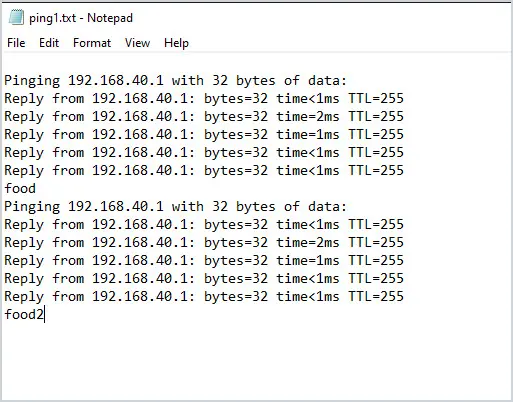
Task: Click the Notepad document icon in title bar
Action: click(x=16, y=17)
